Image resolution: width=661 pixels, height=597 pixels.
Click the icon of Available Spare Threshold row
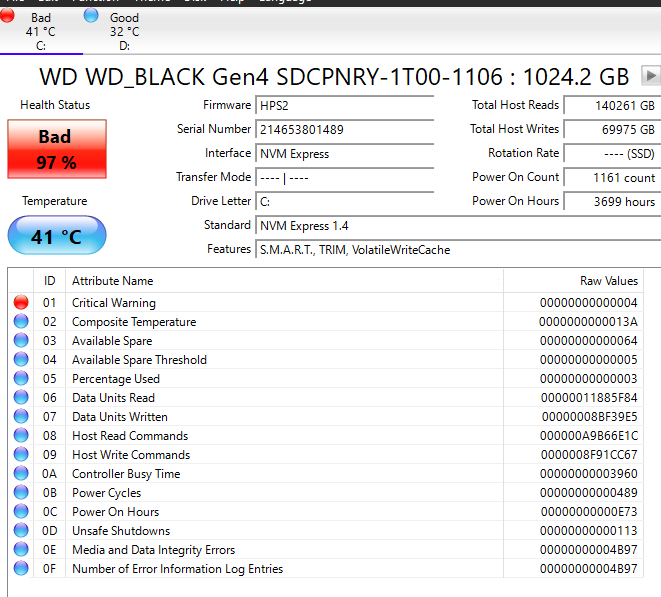pyautogui.click(x=21, y=359)
